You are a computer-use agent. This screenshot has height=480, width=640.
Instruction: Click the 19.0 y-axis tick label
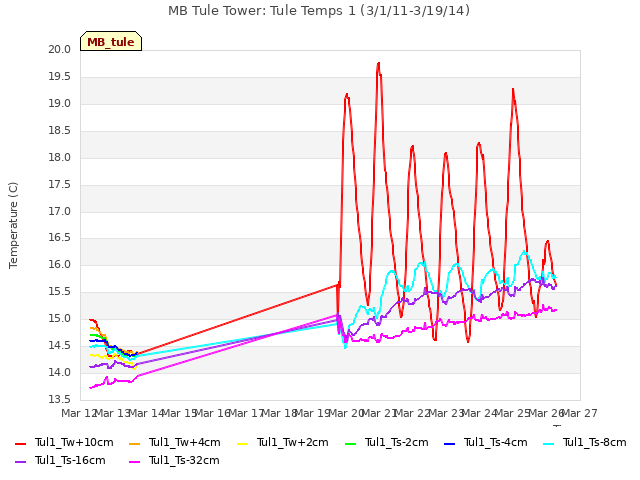point(60,104)
